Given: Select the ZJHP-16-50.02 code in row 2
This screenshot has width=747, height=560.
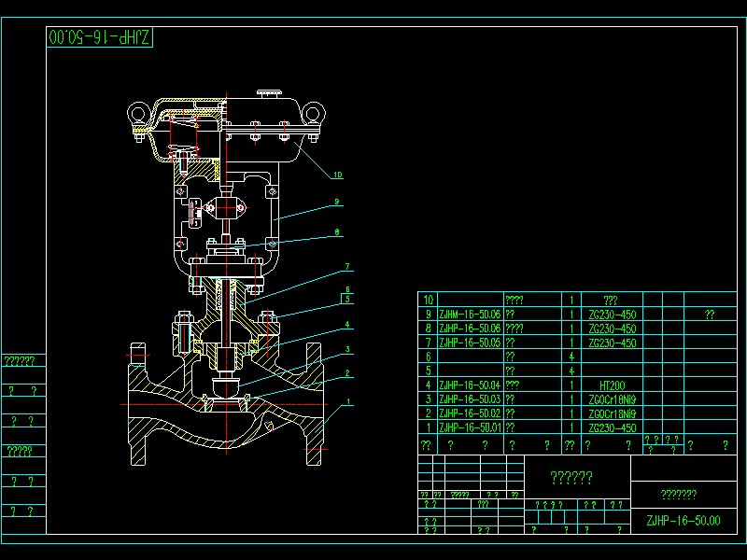Looking at the screenshot, I should [470, 413].
